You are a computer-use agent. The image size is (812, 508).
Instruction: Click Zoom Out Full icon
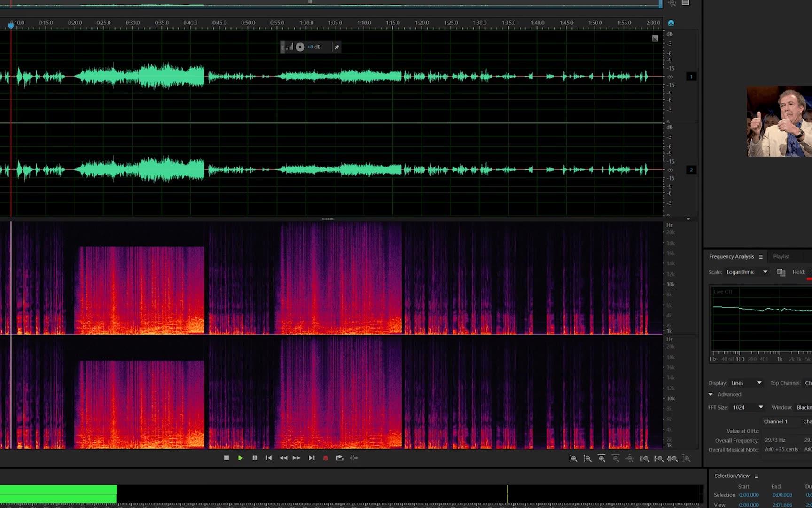pos(630,459)
